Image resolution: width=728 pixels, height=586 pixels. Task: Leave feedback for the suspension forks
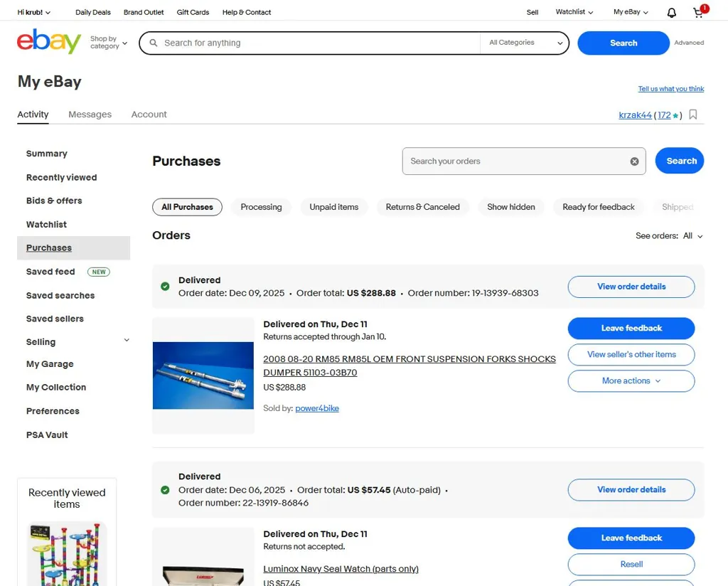(631, 328)
